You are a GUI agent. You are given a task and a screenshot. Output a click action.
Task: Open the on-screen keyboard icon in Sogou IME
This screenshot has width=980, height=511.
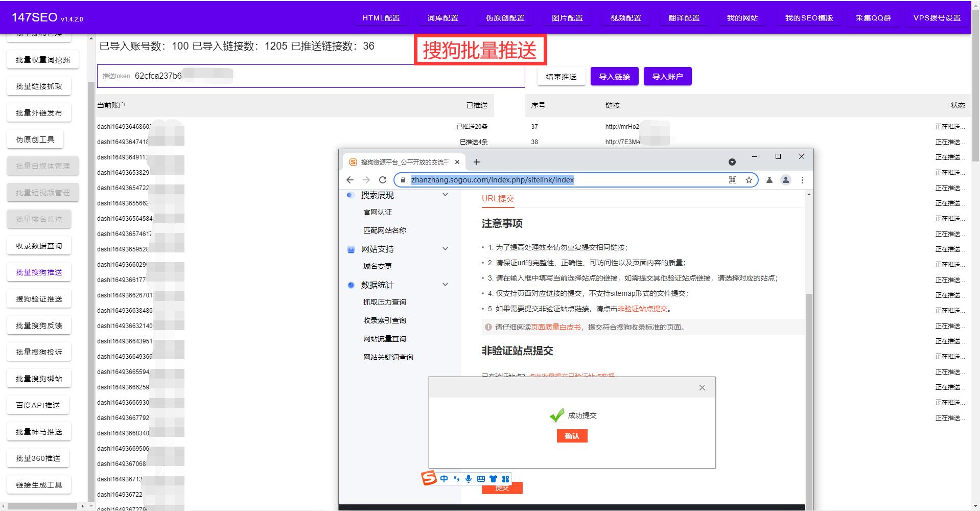click(480, 478)
